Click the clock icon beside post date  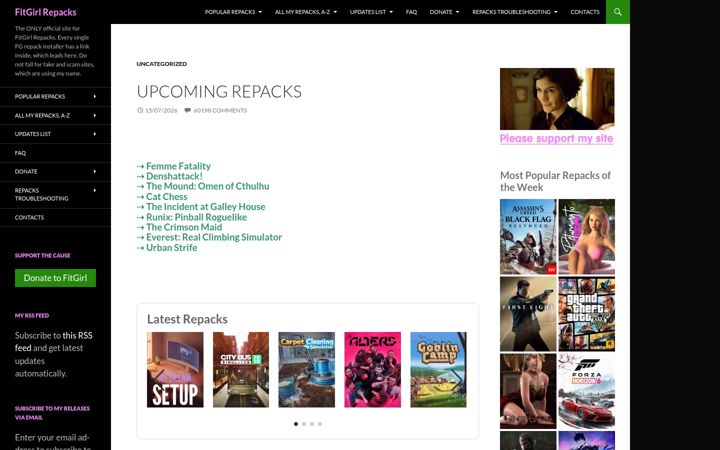[140, 110]
